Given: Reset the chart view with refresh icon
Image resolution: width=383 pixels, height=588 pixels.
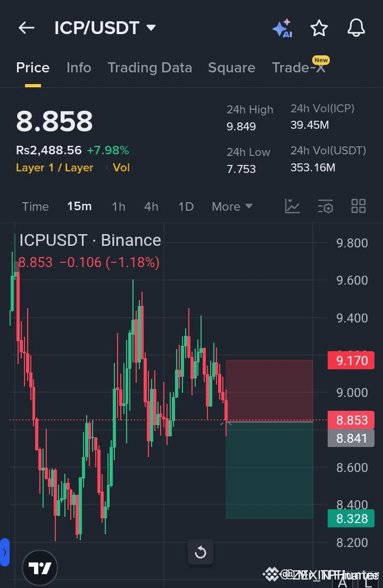Looking at the screenshot, I should coord(201,552).
